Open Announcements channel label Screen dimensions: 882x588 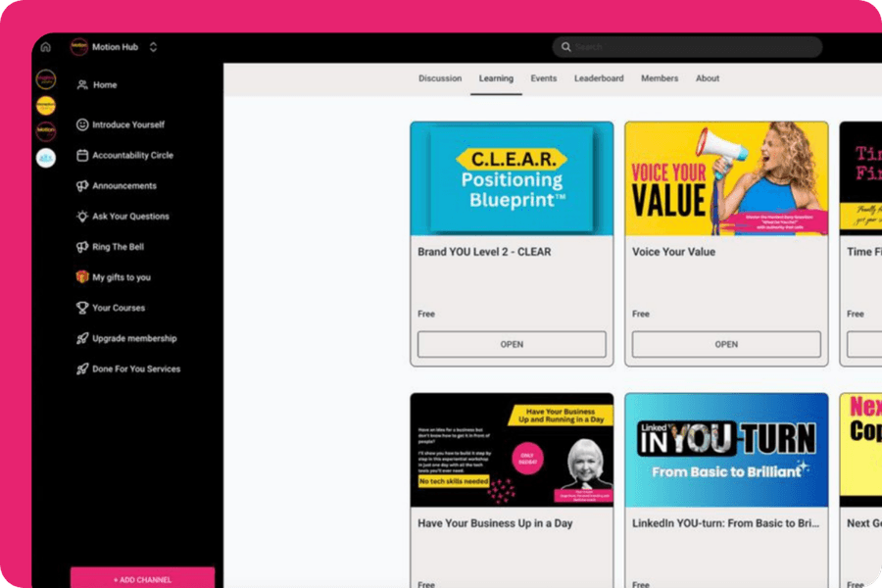(124, 185)
